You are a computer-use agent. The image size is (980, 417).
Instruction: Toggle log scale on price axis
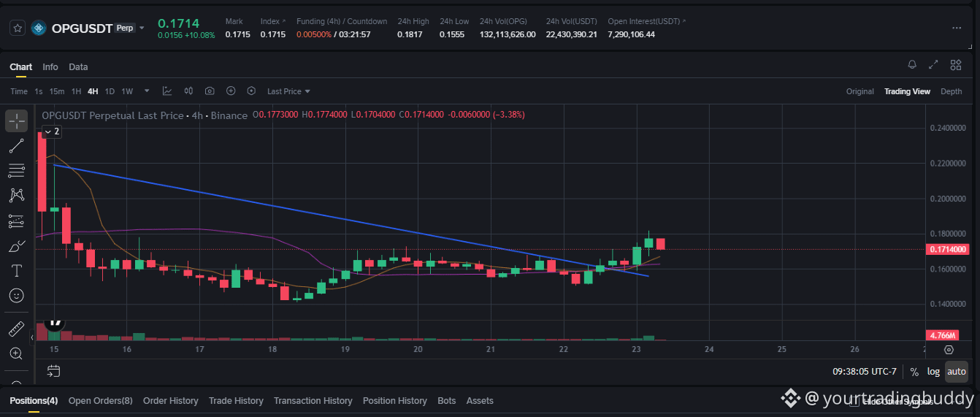pyautogui.click(x=933, y=372)
